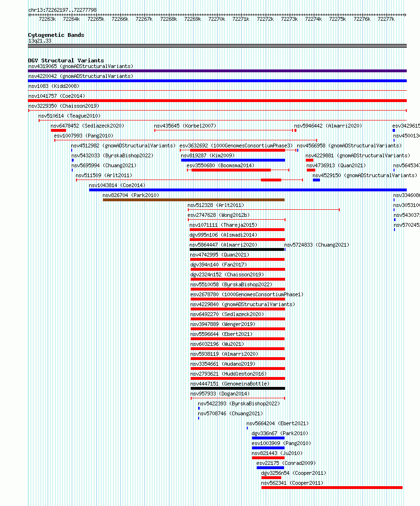Open variant nsv5708746 (Chuang2021)

pyautogui.click(x=230, y=414)
